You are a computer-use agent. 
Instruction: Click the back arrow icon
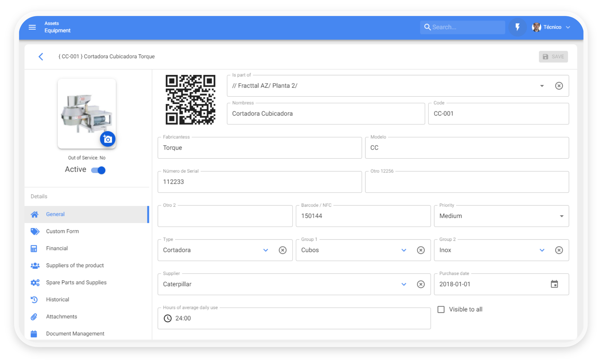(41, 56)
